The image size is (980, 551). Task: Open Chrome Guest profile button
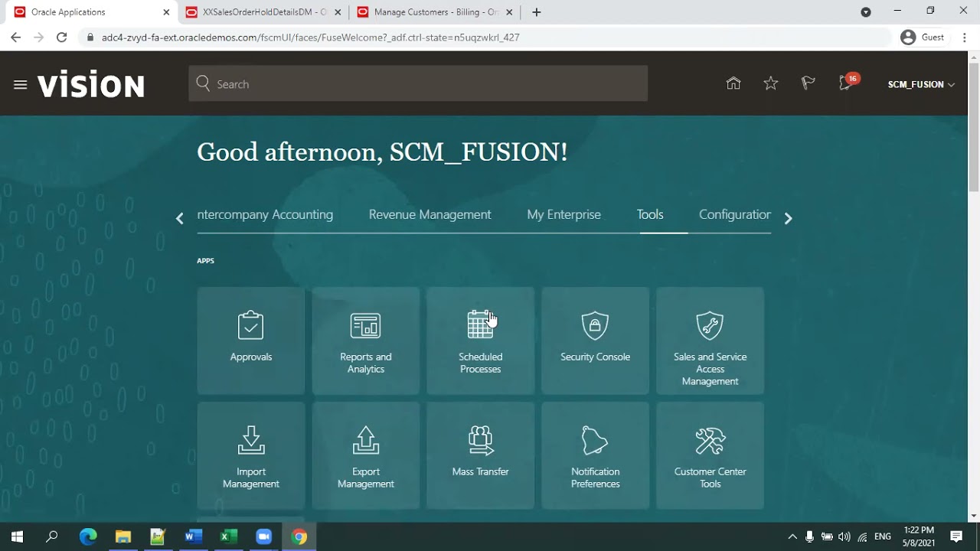pyautogui.click(x=923, y=37)
